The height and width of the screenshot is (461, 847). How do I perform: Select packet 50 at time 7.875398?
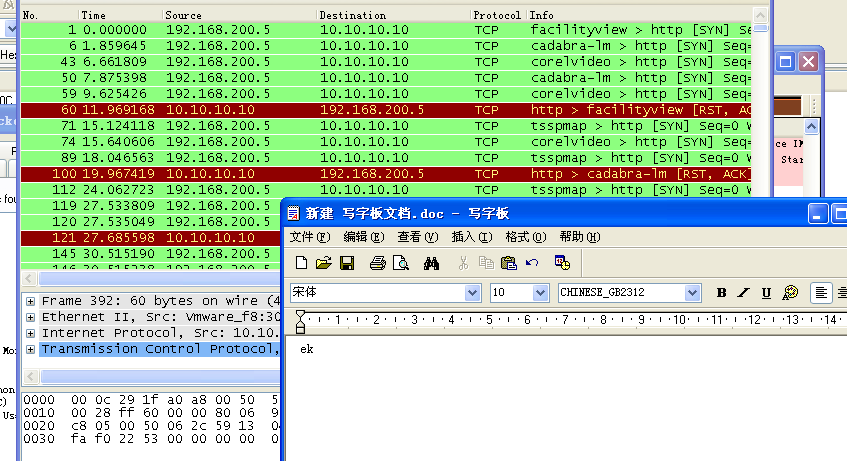(x=386, y=78)
